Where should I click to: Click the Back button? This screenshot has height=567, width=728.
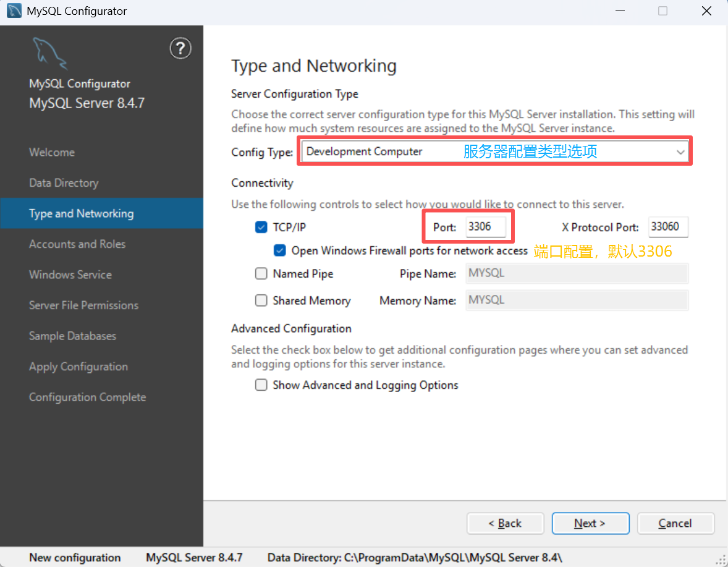click(x=505, y=523)
